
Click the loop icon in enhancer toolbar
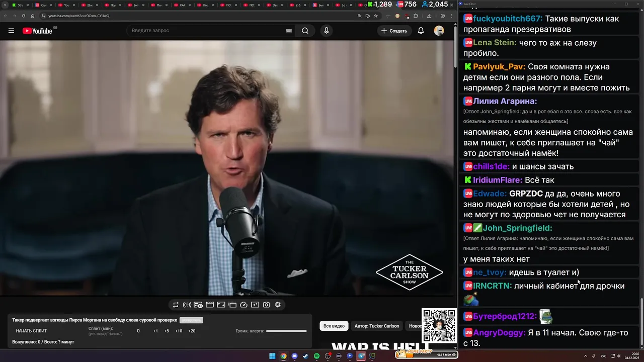(x=176, y=305)
